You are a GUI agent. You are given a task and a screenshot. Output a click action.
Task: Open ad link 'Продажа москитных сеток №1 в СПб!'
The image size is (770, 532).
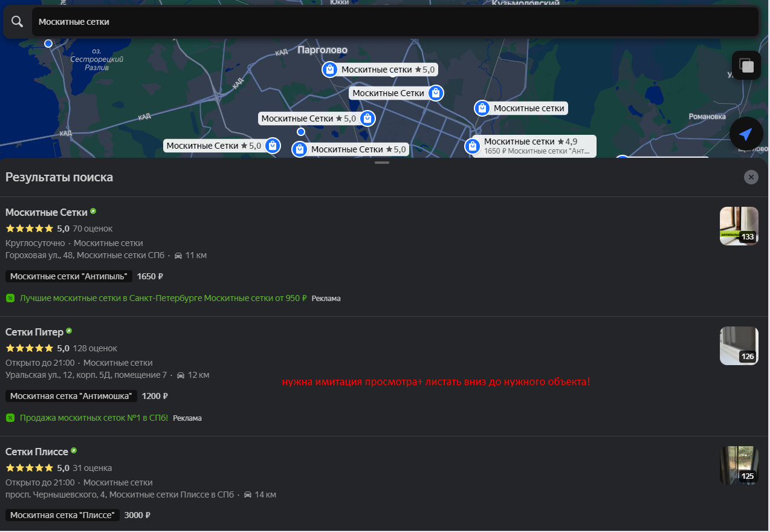coord(94,418)
